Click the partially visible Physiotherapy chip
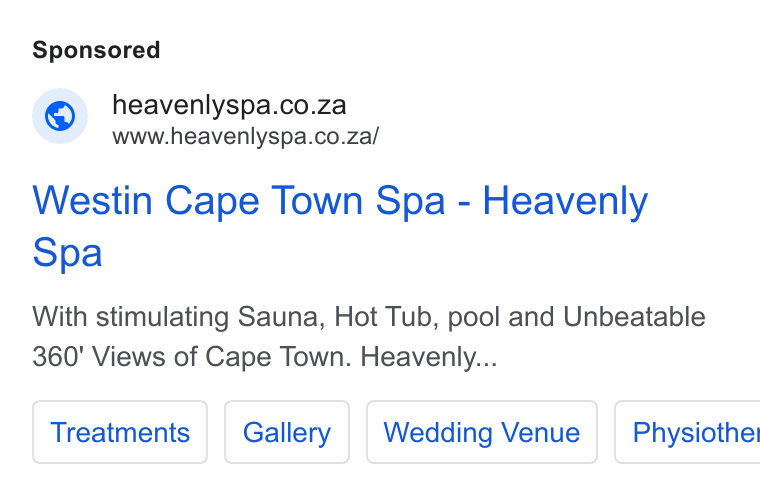 point(687,432)
